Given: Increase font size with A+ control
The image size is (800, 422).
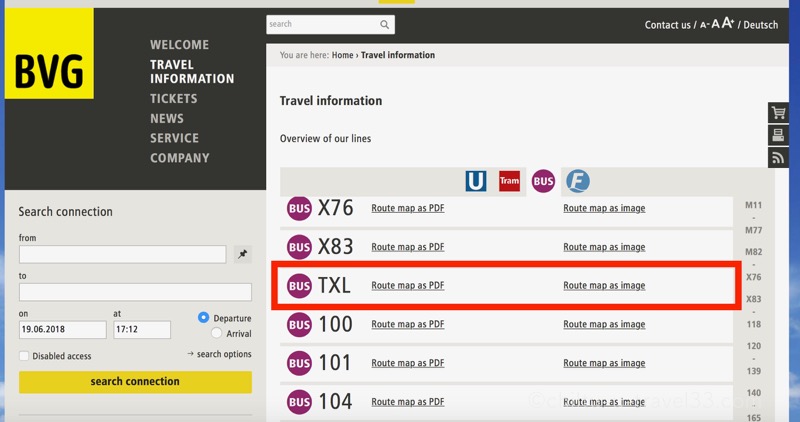Looking at the screenshot, I should point(728,23).
